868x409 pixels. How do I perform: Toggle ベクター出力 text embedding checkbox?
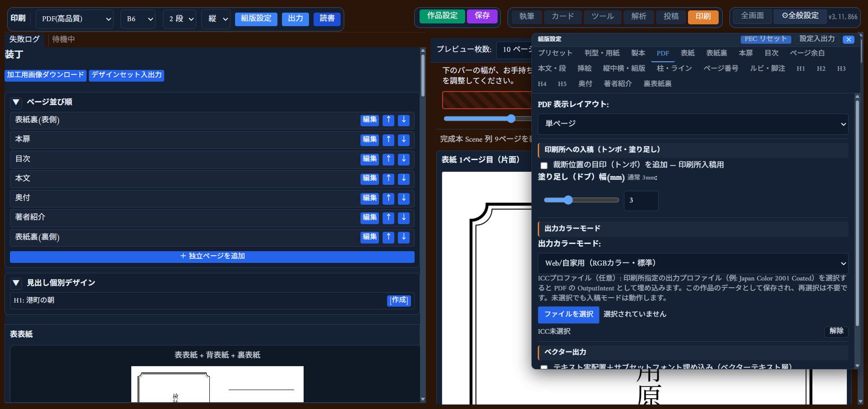pyautogui.click(x=544, y=368)
